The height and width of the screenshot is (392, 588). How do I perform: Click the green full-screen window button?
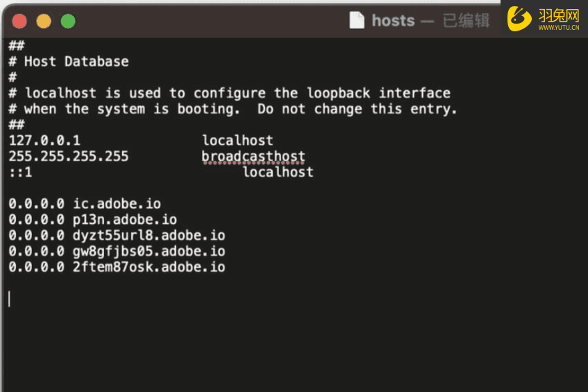68,22
